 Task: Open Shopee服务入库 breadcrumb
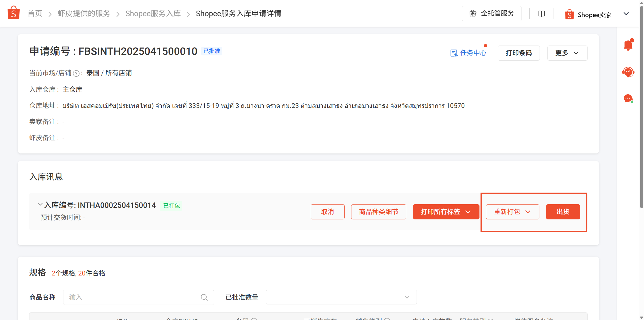point(153,13)
